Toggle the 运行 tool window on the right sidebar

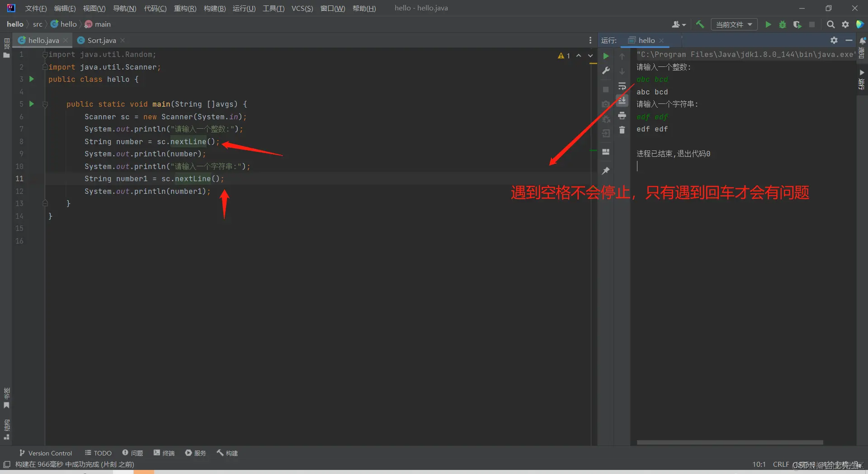pyautogui.click(x=862, y=80)
